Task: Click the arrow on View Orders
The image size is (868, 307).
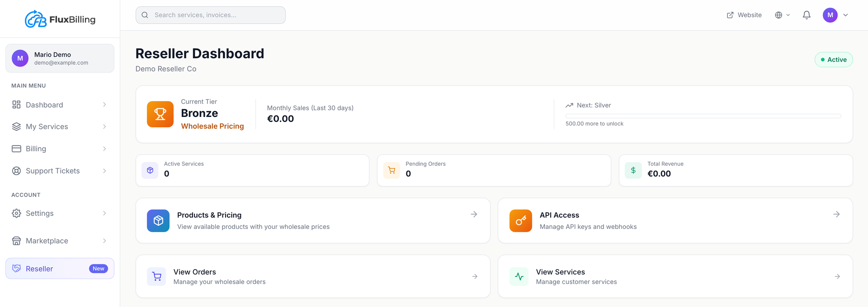Action: pos(475,276)
